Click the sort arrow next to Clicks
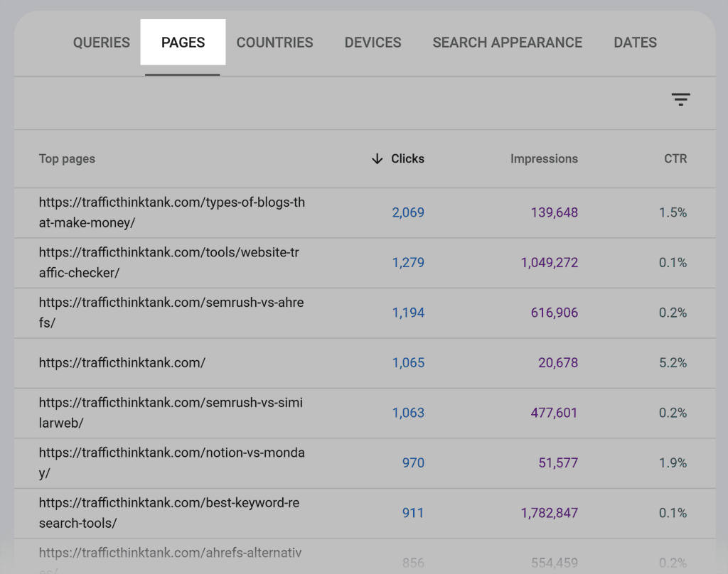The image size is (728, 574). (377, 159)
